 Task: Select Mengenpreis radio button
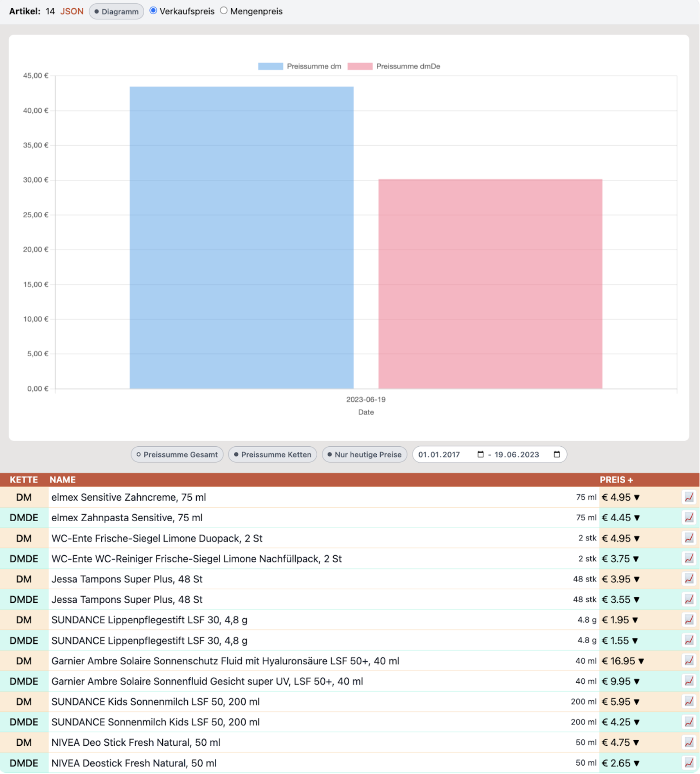[224, 11]
